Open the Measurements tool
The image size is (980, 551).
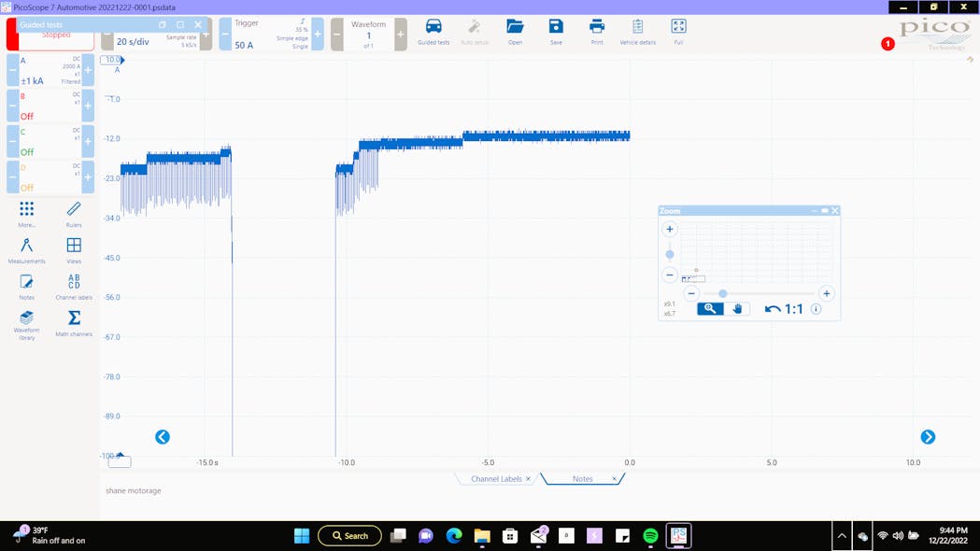[26, 249]
